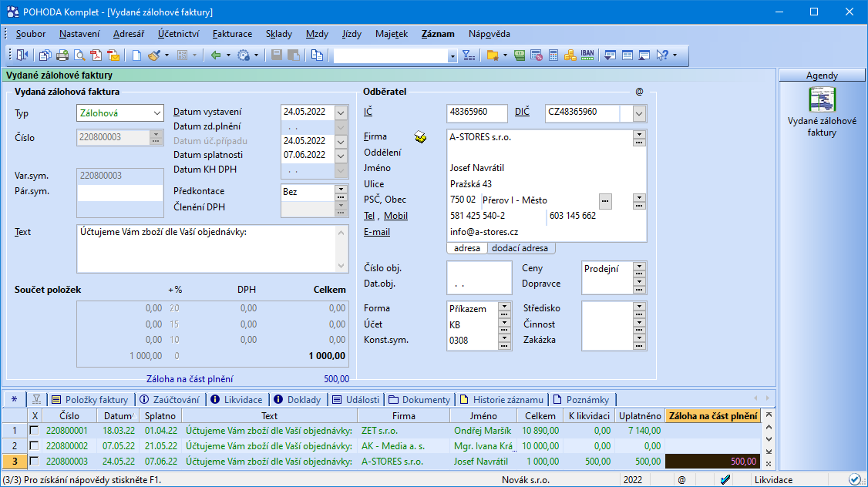Click the Agendy panel header button
Screen dimensions: 868x487
tap(822, 76)
